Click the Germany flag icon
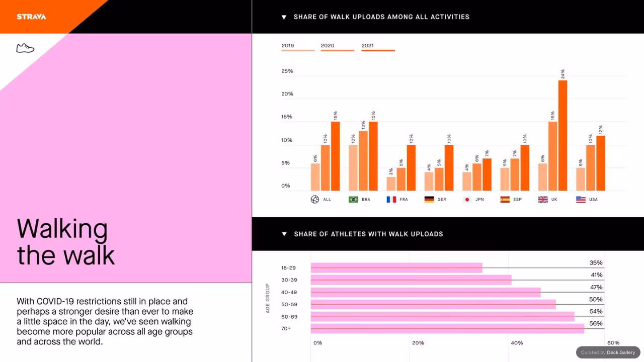 pos(429,200)
